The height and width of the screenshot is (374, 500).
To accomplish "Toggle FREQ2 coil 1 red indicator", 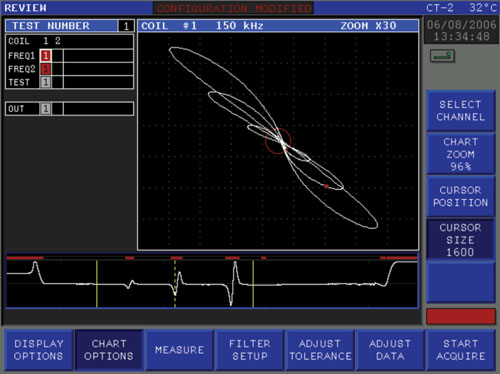I will point(46,69).
